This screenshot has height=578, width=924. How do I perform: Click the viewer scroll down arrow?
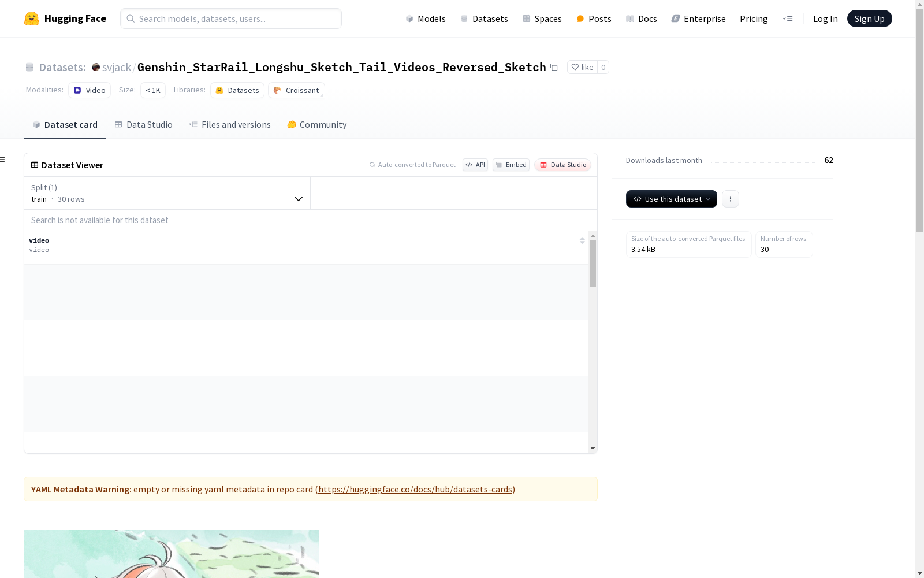click(x=593, y=449)
